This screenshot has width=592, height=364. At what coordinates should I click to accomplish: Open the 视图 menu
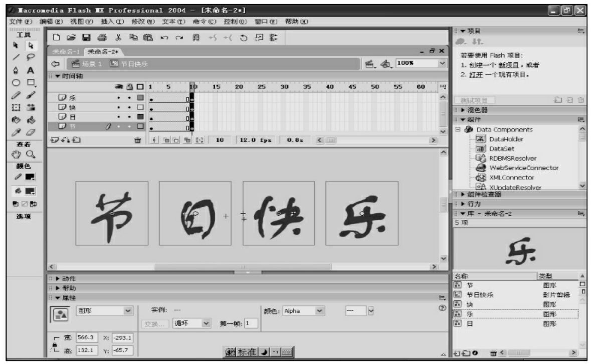82,22
